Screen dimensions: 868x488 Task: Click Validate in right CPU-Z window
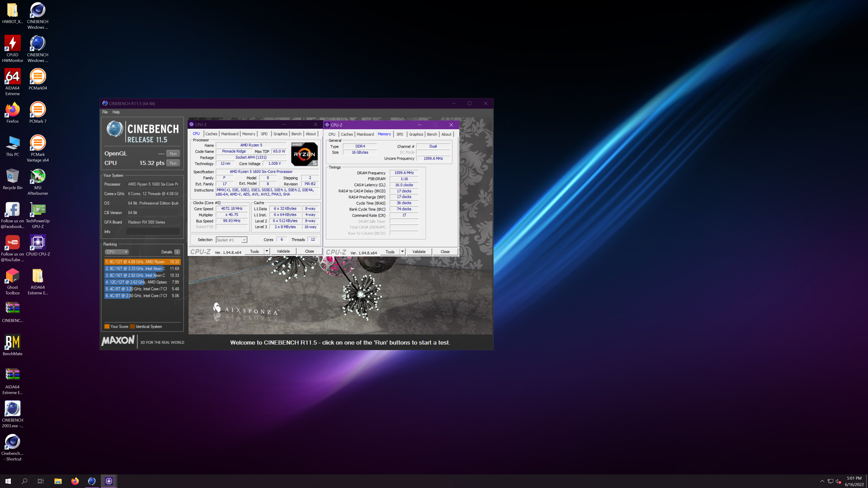click(419, 252)
